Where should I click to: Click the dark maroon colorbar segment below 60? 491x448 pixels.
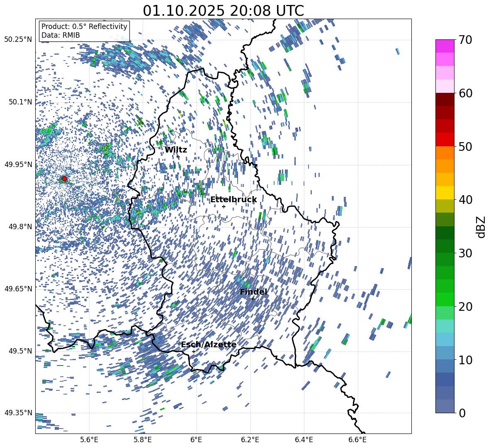tap(445, 99)
